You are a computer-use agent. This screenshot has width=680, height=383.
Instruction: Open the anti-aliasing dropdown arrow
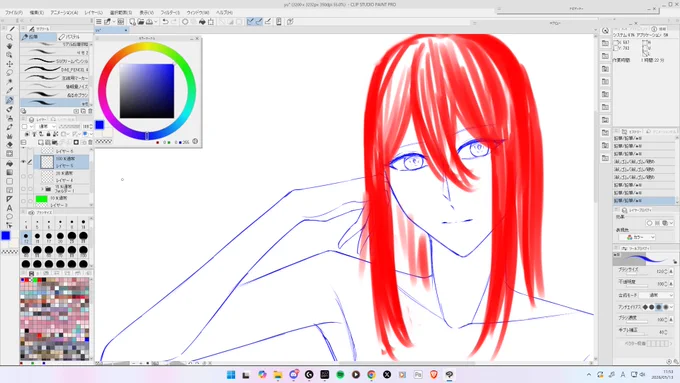coord(671,307)
